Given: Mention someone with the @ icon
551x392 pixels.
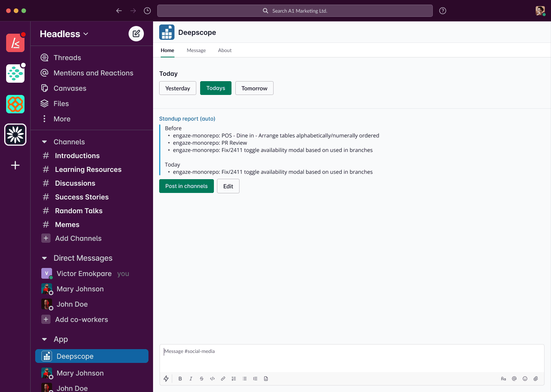Looking at the screenshot, I should pyautogui.click(x=514, y=379).
